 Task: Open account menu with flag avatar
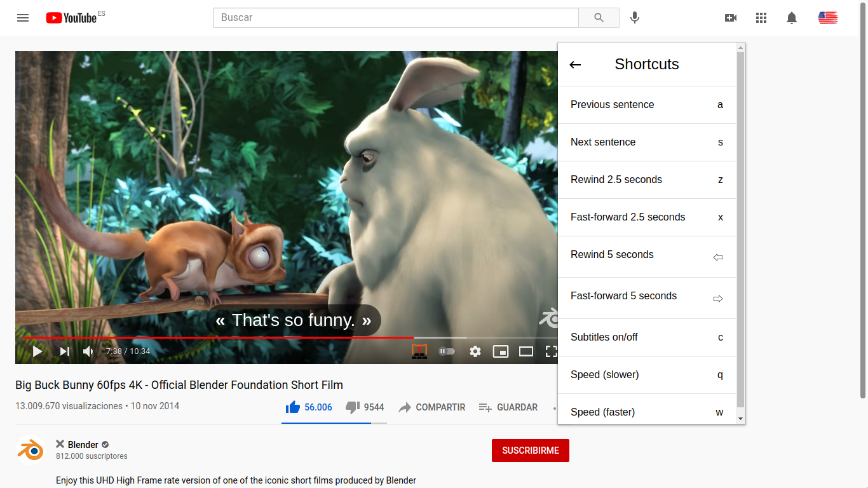pos(828,18)
